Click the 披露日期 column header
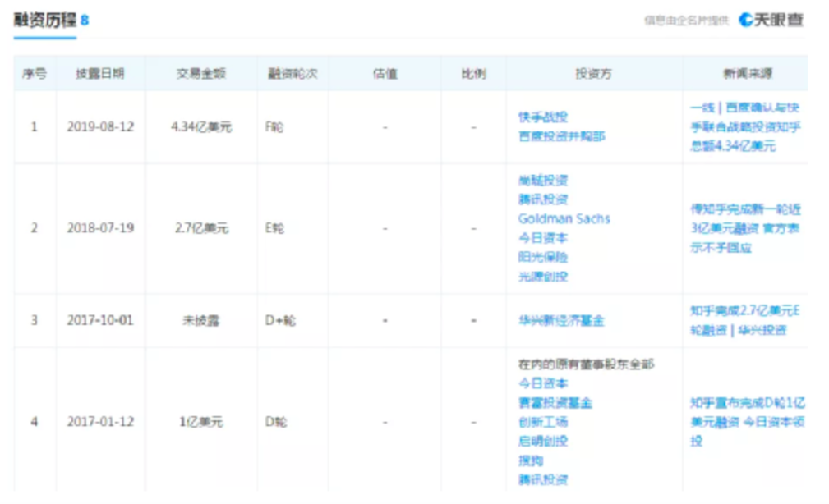Screen dimensions: 829x504 (x=100, y=73)
